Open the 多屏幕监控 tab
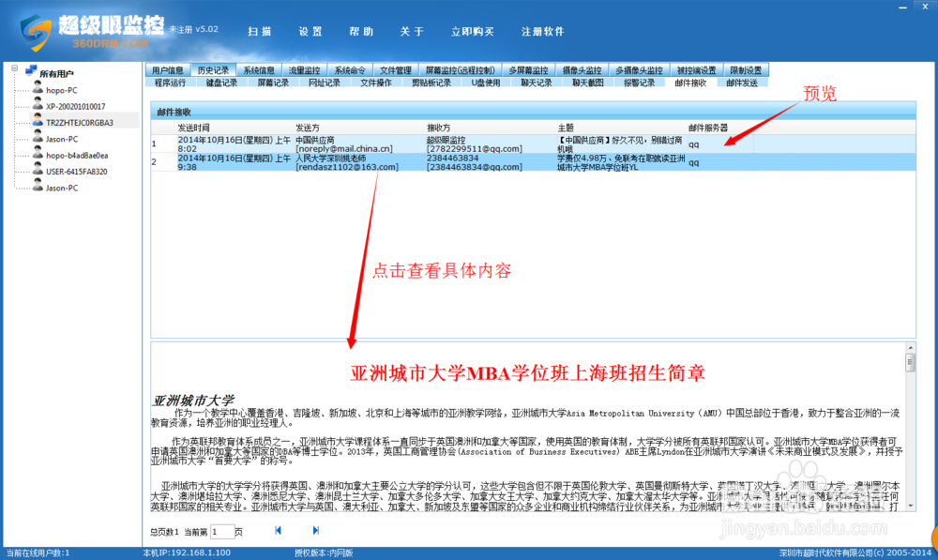 [x=529, y=70]
